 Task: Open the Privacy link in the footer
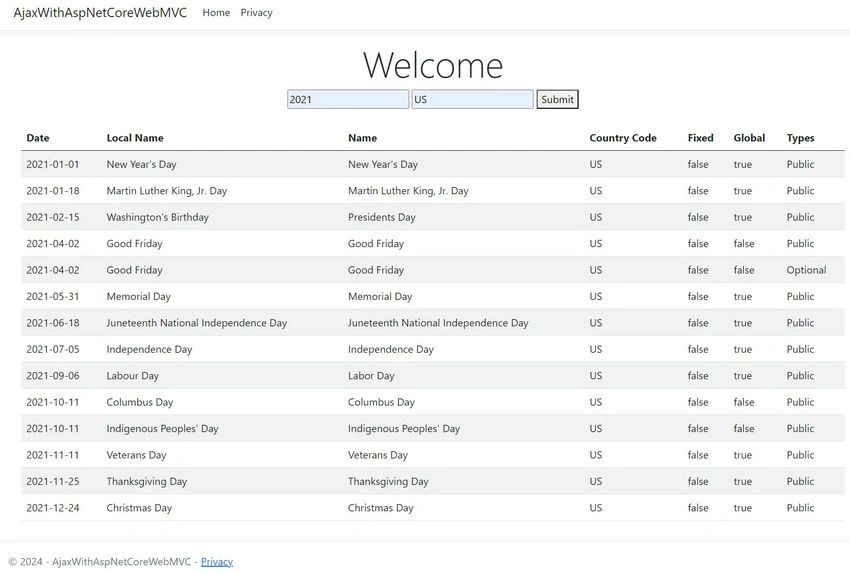coord(217,562)
